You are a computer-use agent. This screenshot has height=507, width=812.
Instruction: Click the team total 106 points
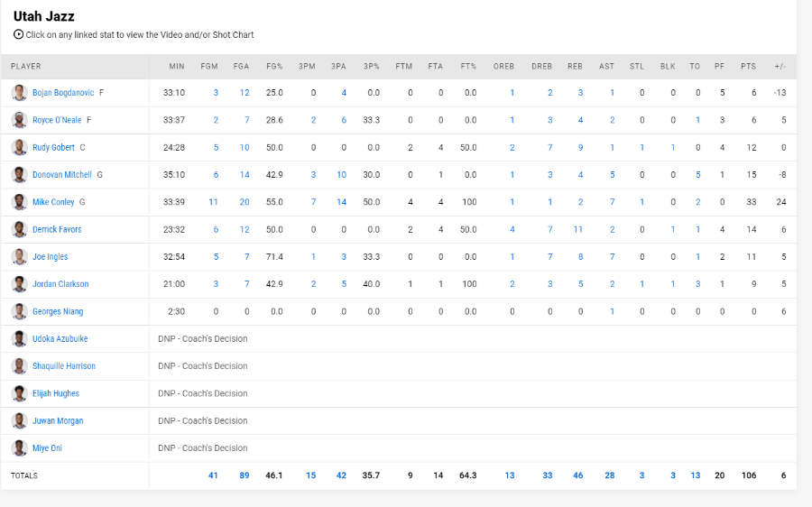pos(749,475)
